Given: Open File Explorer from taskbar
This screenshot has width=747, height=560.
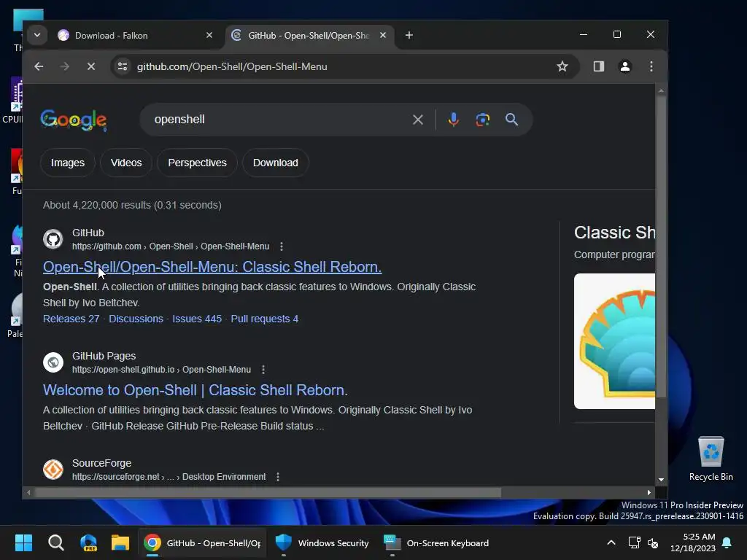Looking at the screenshot, I should [x=120, y=542].
